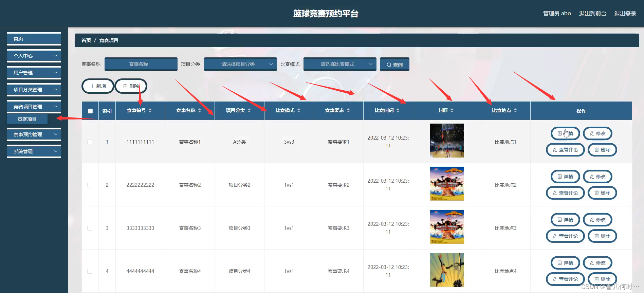This screenshot has height=293, width=644.
Task: Expand the 个人中心 sidebar menu
Action: 34,56
